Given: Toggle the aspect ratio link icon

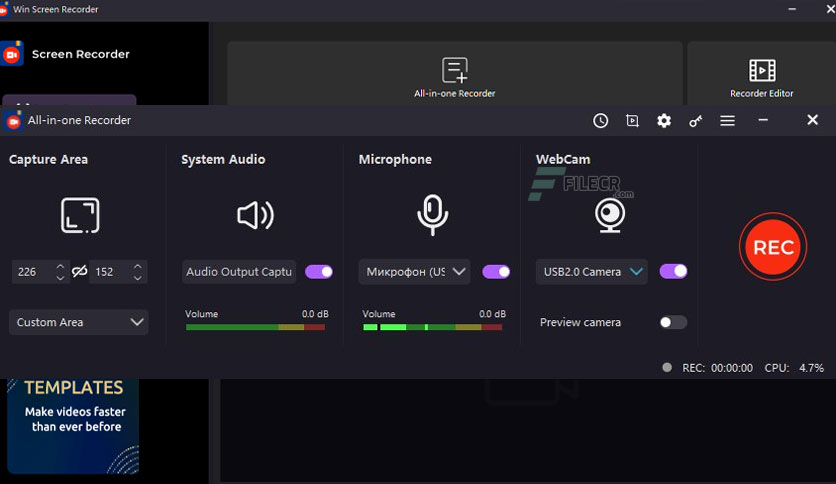Looking at the screenshot, I should (79, 271).
